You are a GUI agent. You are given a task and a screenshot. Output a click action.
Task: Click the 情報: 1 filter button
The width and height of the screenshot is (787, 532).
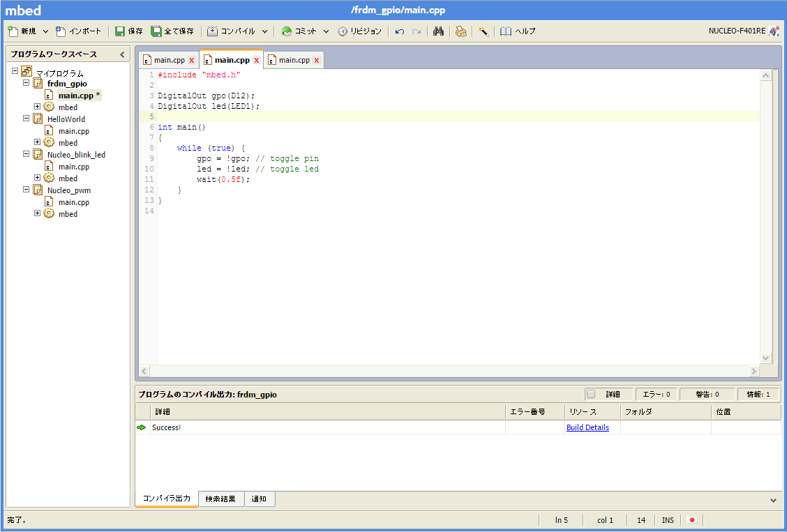point(758,394)
